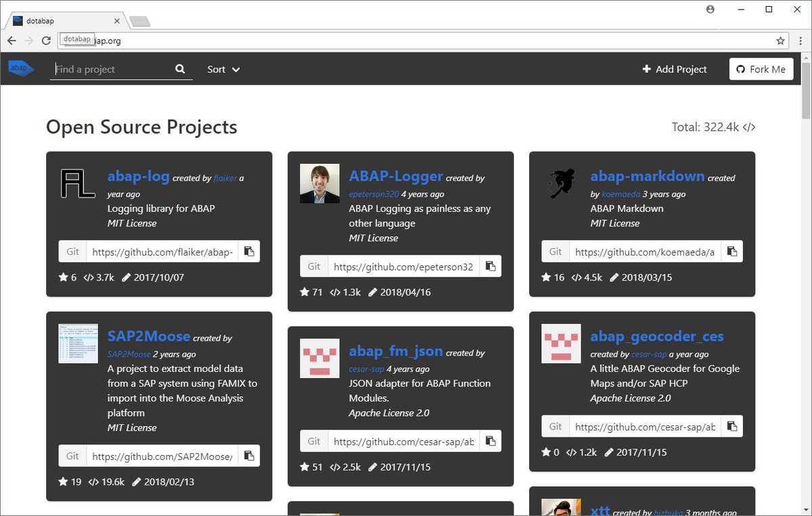Open the abap-markdown project link
Screen dimensions: 812x516
tap(648, 177)
